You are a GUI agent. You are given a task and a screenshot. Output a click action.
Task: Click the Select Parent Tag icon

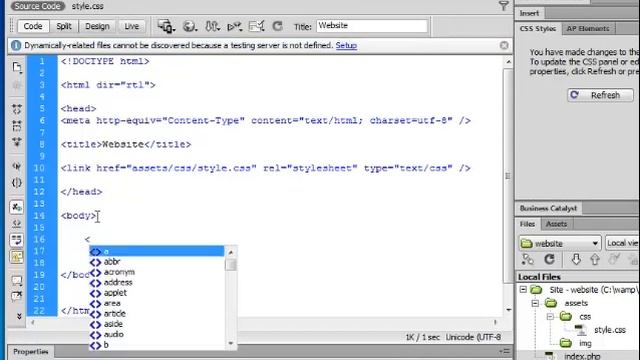[x=17, y=166]
